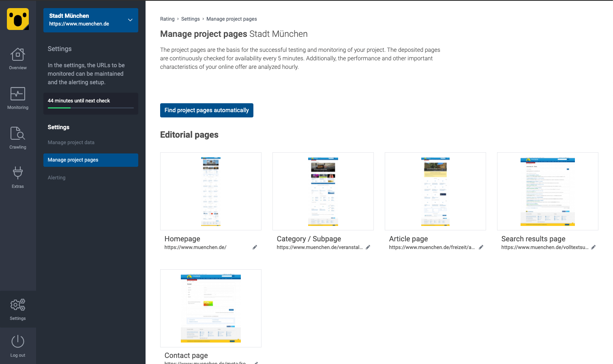Expand the Stadt München project dropdown
Viewport: 613px width, 364px height.
pos(91,20)
